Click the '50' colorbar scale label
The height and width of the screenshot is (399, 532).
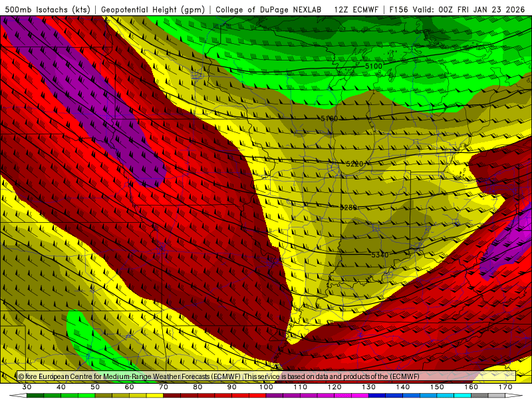point(95,387)
